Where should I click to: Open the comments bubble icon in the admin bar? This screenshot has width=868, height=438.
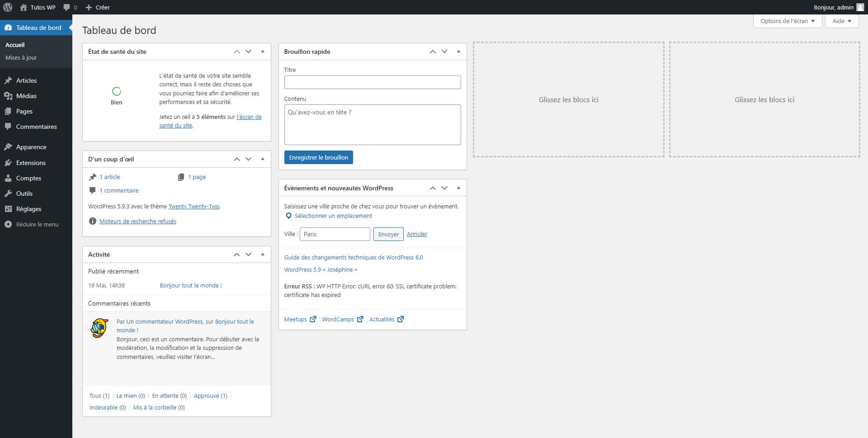coord(67,7)
